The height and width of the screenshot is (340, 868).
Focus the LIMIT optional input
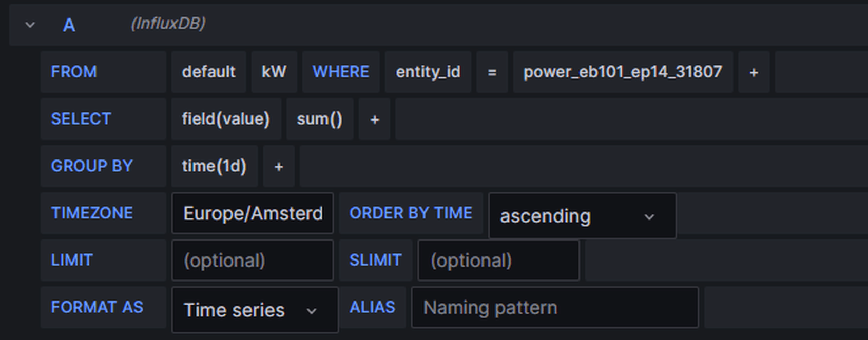pos(253,261)
